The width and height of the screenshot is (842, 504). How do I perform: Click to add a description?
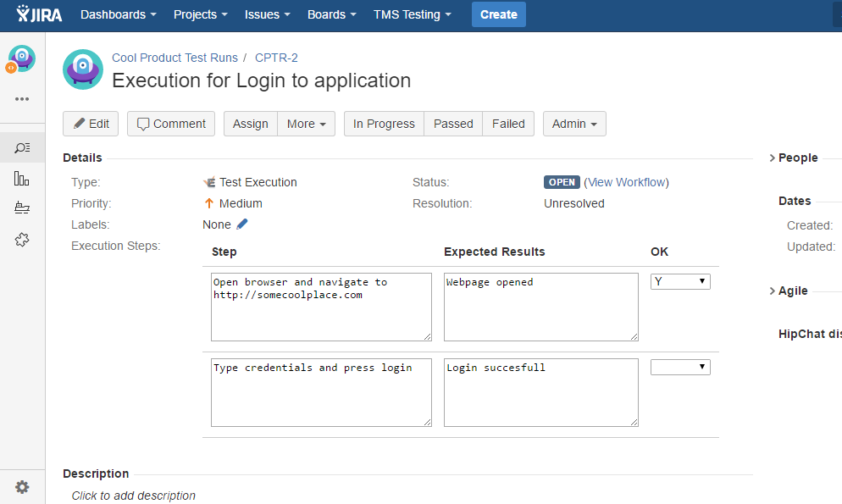[133, 496]
